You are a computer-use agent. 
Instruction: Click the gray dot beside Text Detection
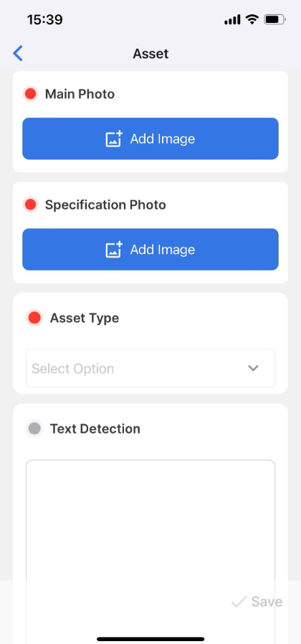tap(34, 429)
